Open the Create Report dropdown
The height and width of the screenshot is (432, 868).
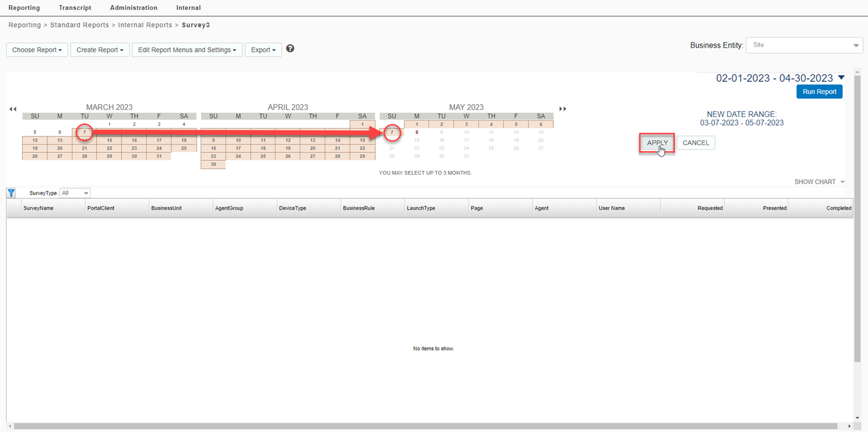click(100, 50)
